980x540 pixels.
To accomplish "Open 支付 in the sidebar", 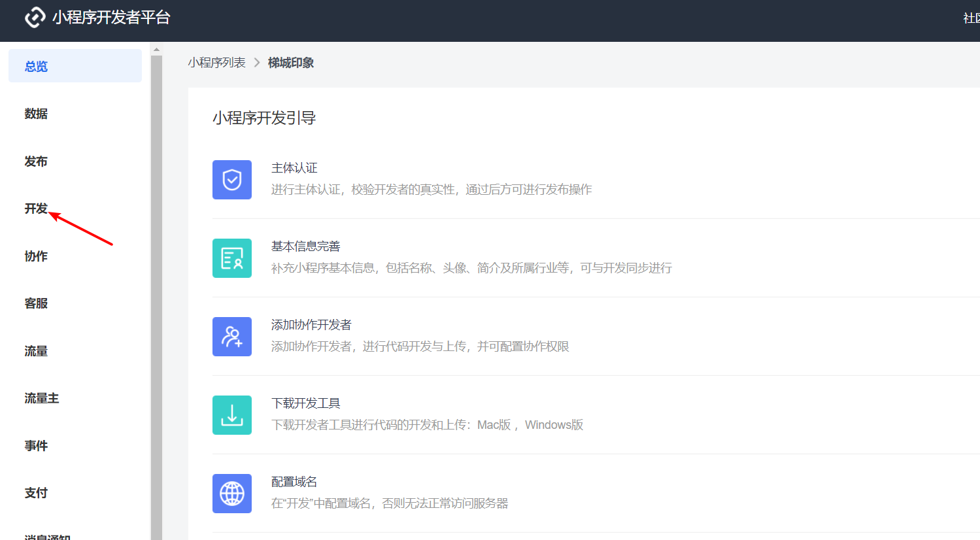I will tap(36, 493).
